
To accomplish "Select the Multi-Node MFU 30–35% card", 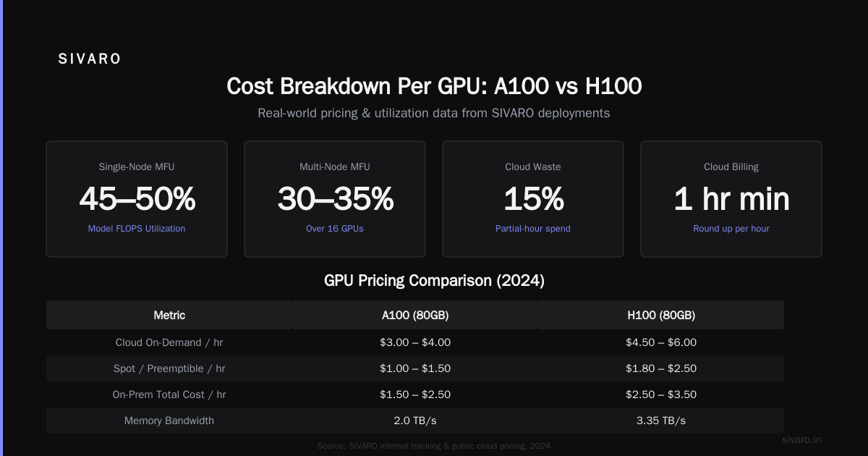I will 335,199.
